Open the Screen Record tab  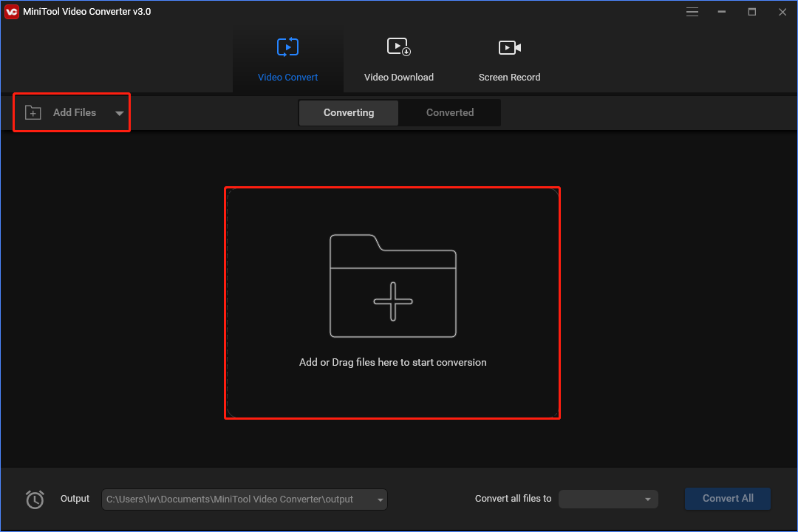509,60
